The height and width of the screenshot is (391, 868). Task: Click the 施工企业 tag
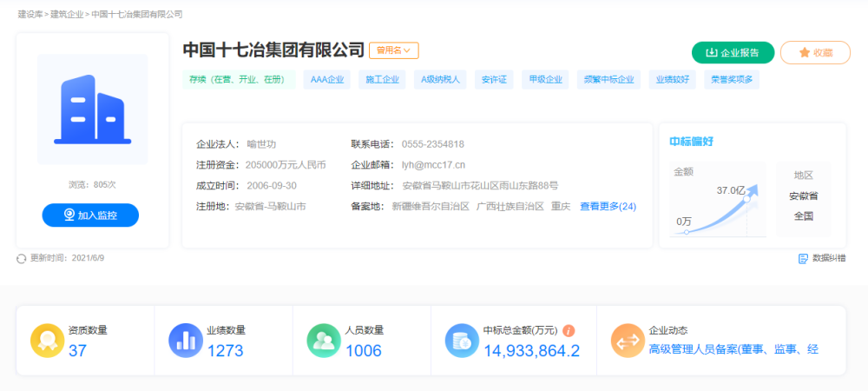pos(382,80)
